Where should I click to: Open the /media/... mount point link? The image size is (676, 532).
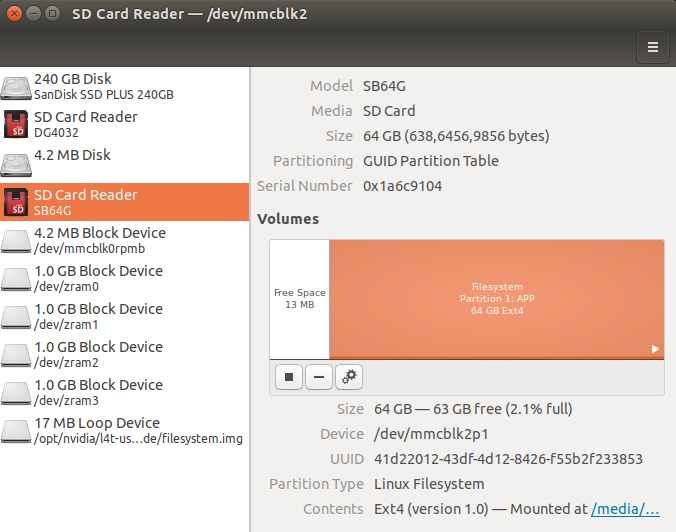coord(625,509)
